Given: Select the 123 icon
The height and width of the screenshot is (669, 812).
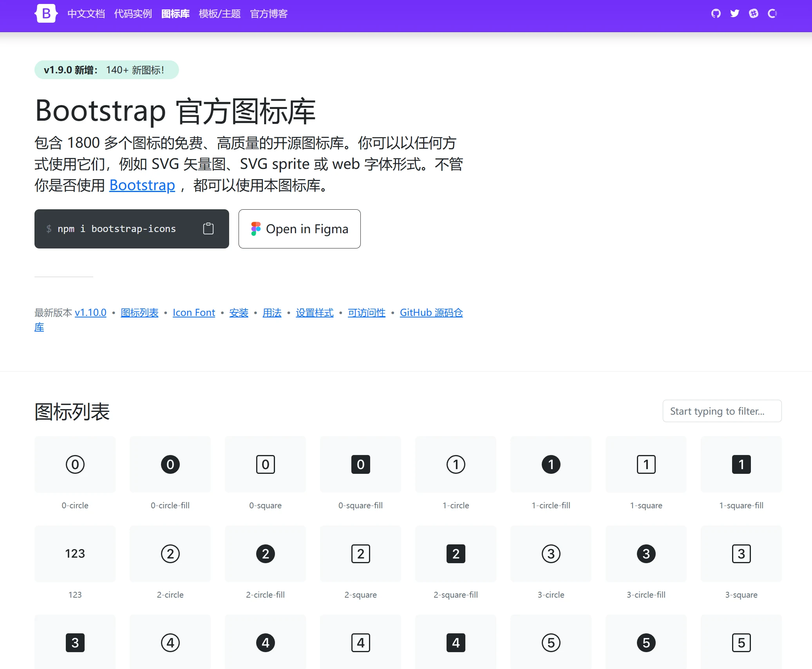Looking at the screenshot, I should 75,554.
